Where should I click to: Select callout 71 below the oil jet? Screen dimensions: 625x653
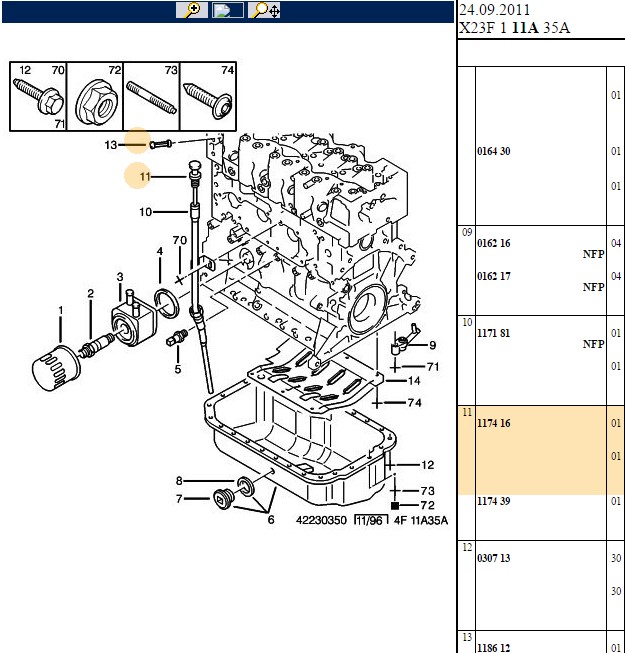pos(433,366)
